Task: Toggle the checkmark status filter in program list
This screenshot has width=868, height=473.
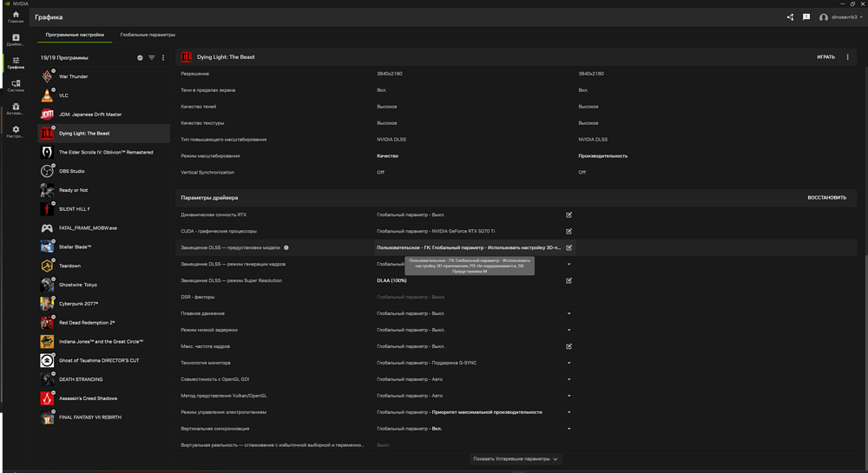Action: (140, 58)
